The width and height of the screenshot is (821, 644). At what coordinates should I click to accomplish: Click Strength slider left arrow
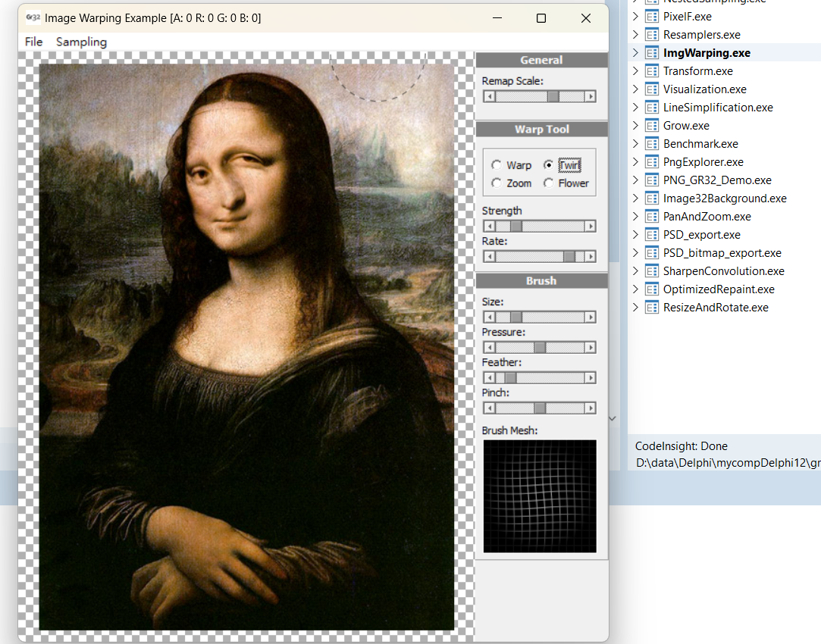pyautogui.click(x=489, y=226)
